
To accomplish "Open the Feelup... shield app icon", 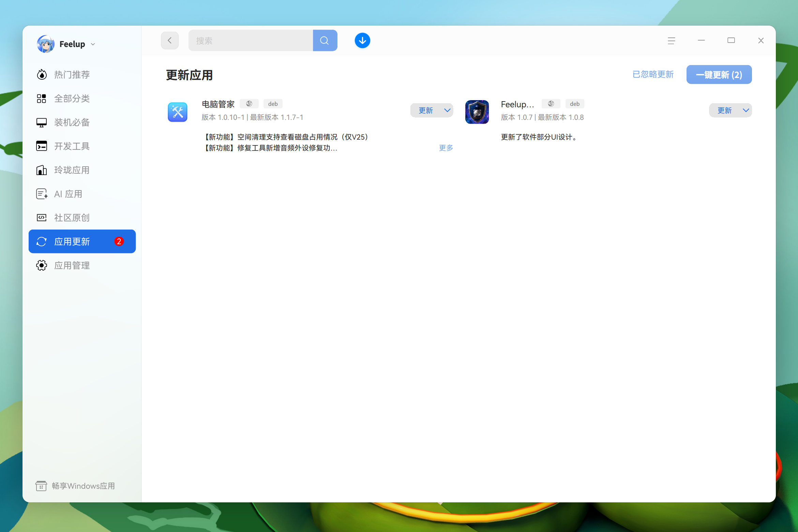I will click(x=477, y=112).
